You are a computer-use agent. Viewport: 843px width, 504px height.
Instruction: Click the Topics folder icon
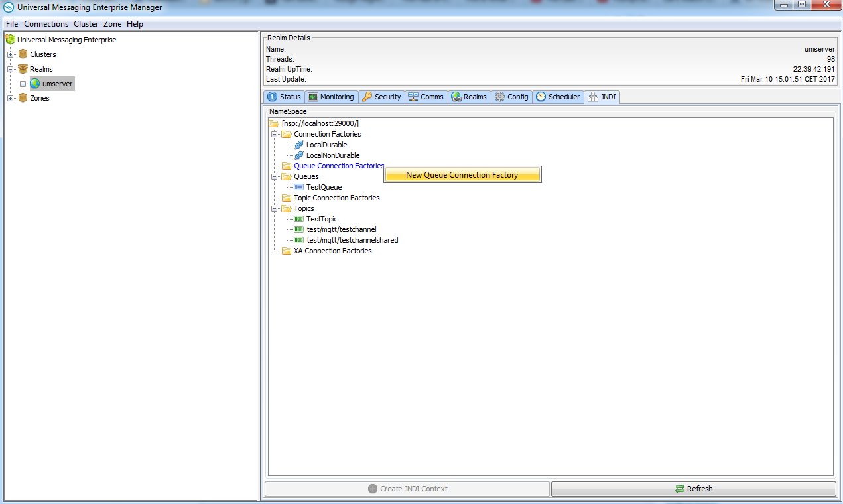287,208
